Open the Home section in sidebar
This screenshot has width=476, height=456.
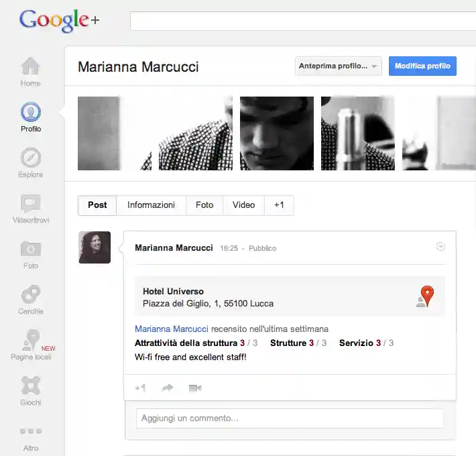(30, 72)
